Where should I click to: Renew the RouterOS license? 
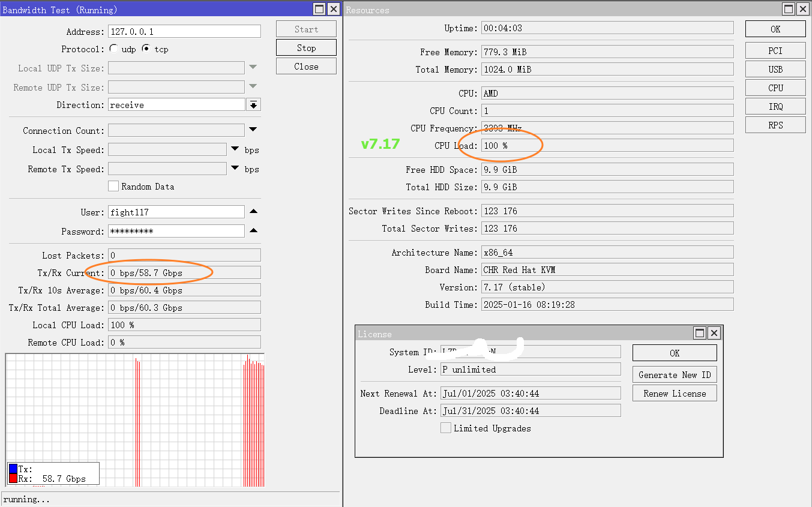674,393
